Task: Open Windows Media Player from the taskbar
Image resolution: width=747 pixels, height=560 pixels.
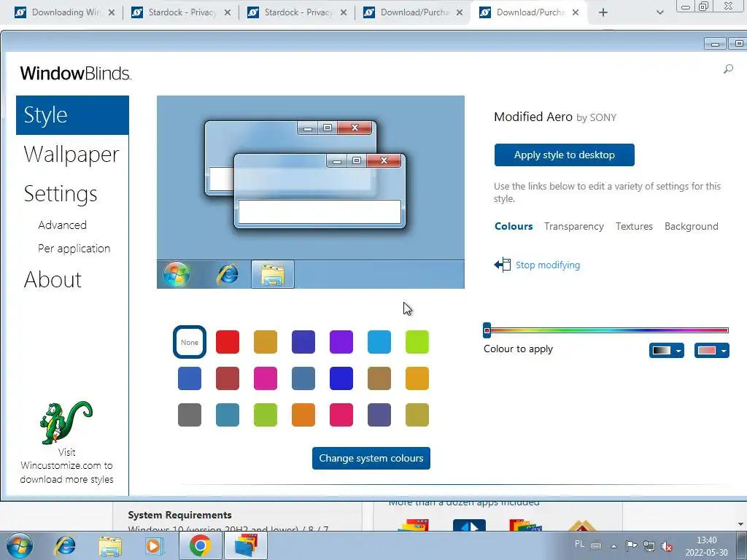Action: click(x=154, y=545)
